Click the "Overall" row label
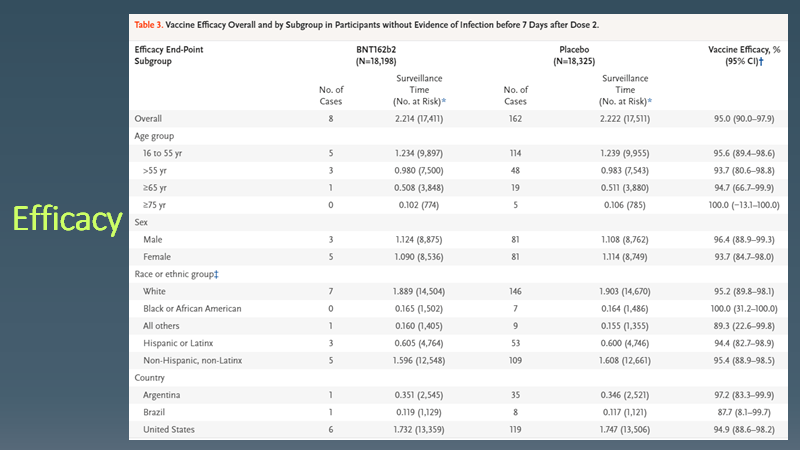The width and height of the screenshot is (800, 450). pyautogui.click(x=150, y=118)
